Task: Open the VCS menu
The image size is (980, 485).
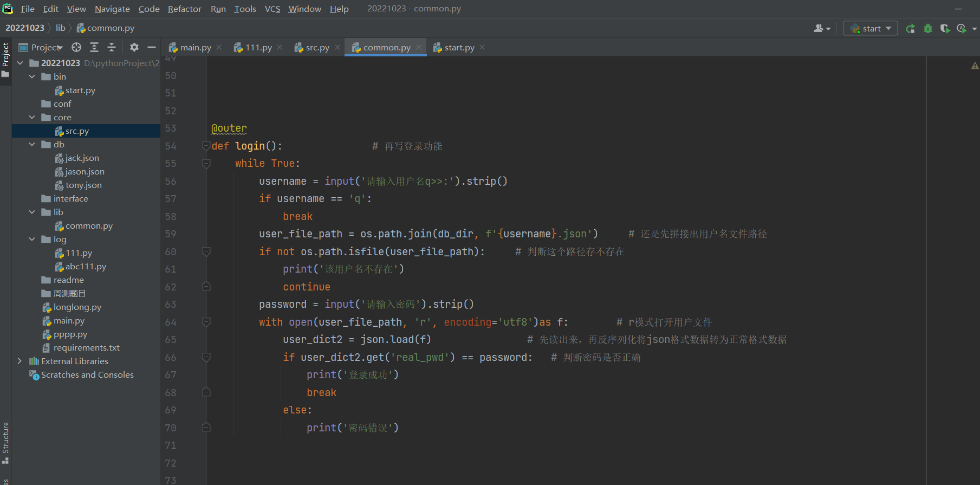Action: (x=272, y=9)
